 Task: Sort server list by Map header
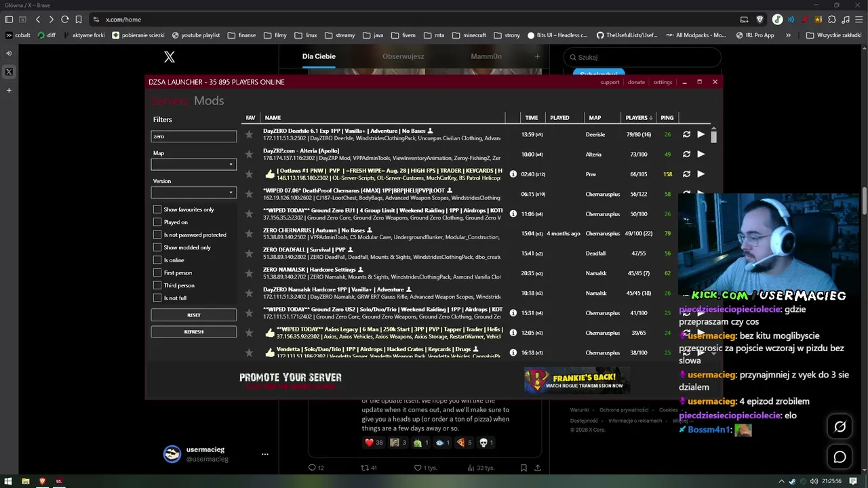pyautogui.click(x=595, y=118)
